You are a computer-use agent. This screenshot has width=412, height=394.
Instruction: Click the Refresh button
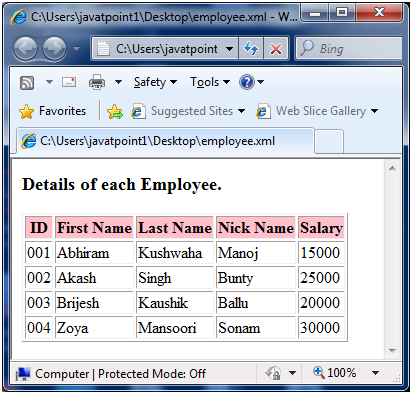pos(251,49)
